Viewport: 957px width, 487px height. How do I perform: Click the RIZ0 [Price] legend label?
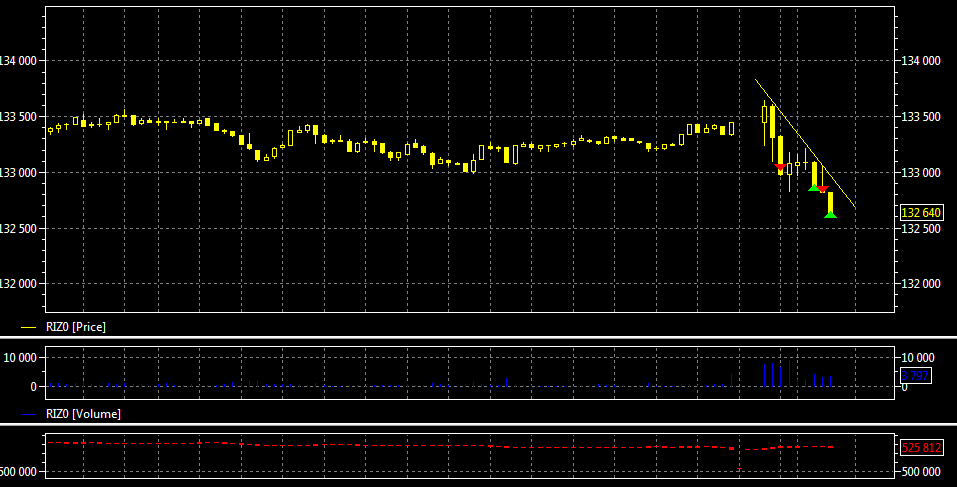pyautogui.click(x=76, y=327)
